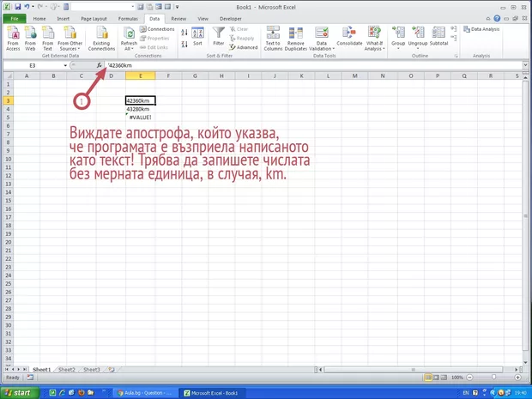
Task: Click the Save icon in Quick Access Toolbar
Action: point(18,7)
